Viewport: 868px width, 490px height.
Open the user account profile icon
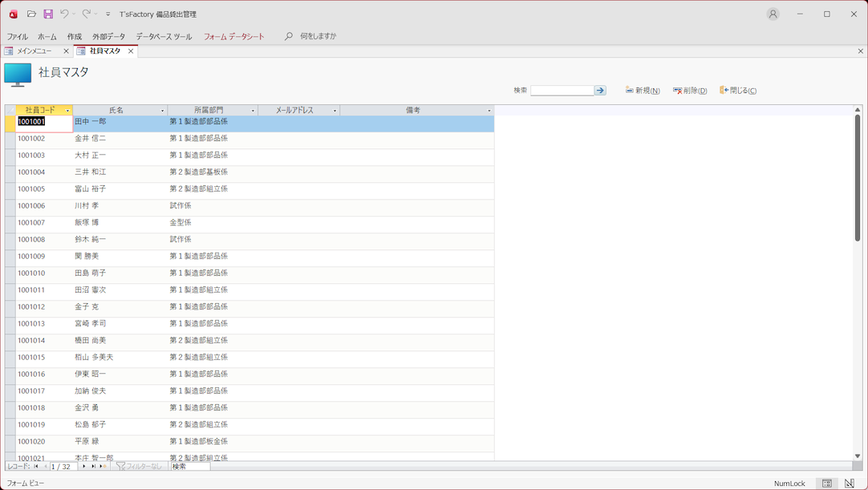773,14
